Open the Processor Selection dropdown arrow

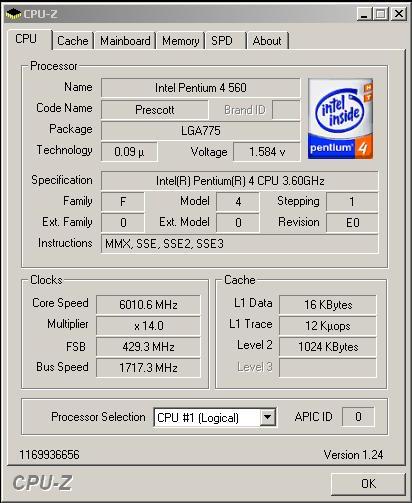coord(267,417)
